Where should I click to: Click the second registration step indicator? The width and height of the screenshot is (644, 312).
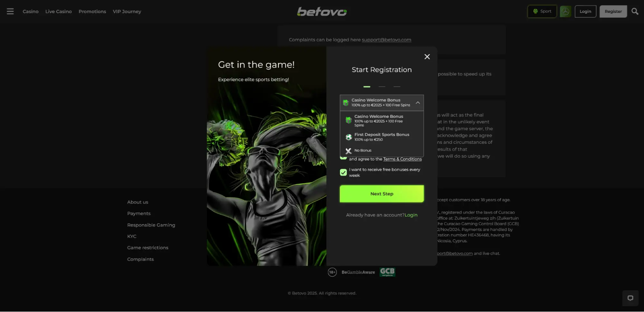tap(382, 87)
